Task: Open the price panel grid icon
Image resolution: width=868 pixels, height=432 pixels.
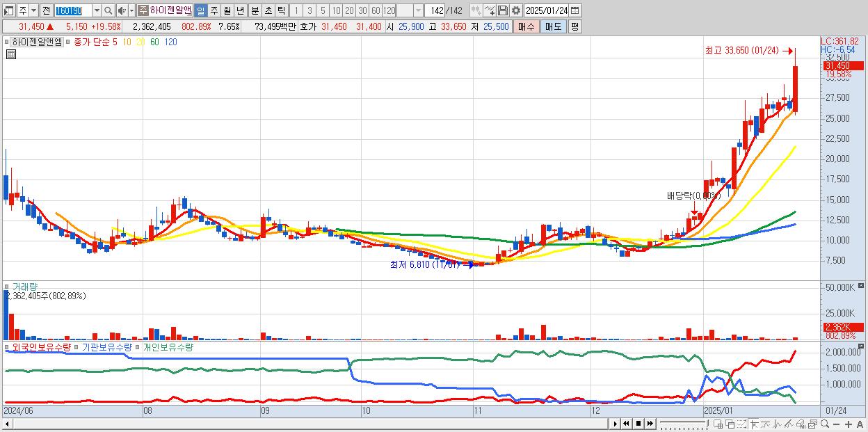Action: (11, 54)
